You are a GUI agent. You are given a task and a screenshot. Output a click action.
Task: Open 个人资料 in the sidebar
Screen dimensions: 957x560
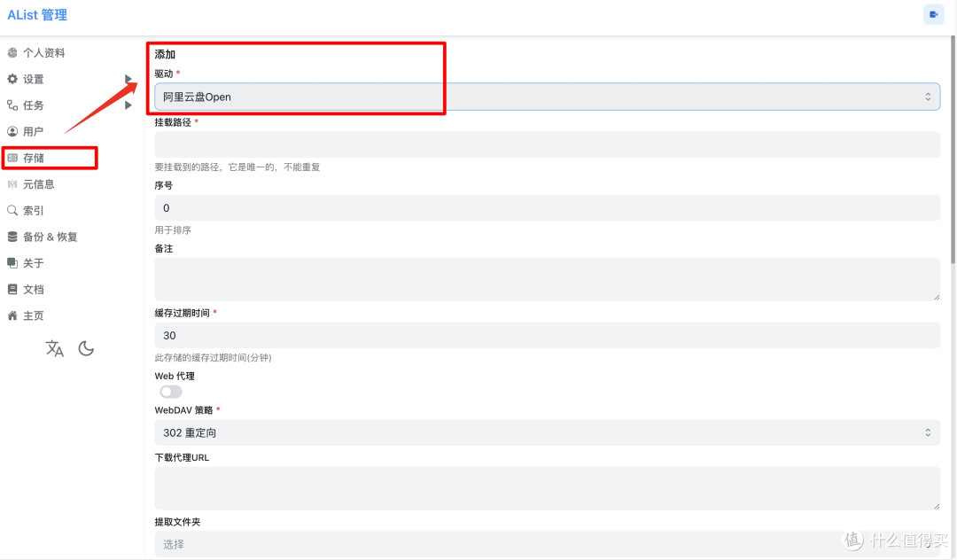click(44, 52)
